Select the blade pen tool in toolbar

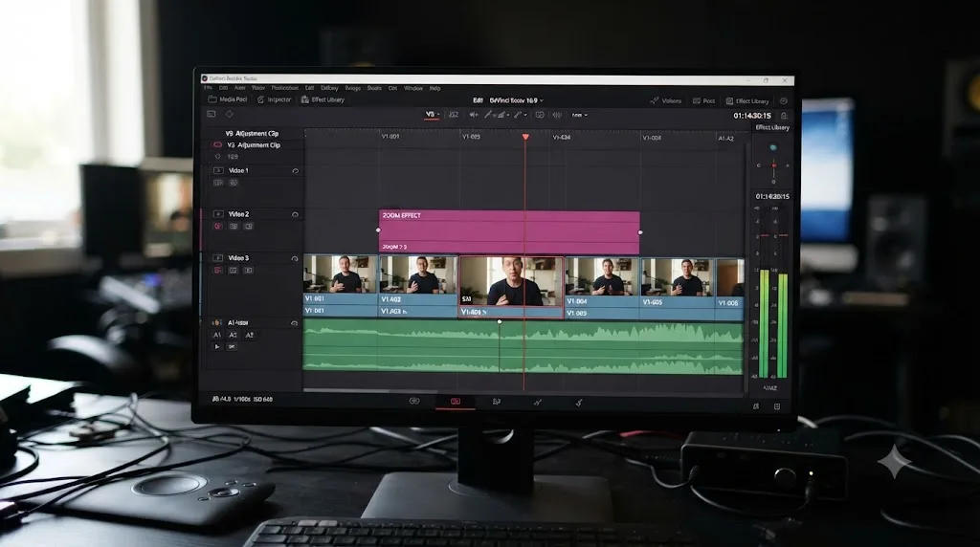[487, 114]
